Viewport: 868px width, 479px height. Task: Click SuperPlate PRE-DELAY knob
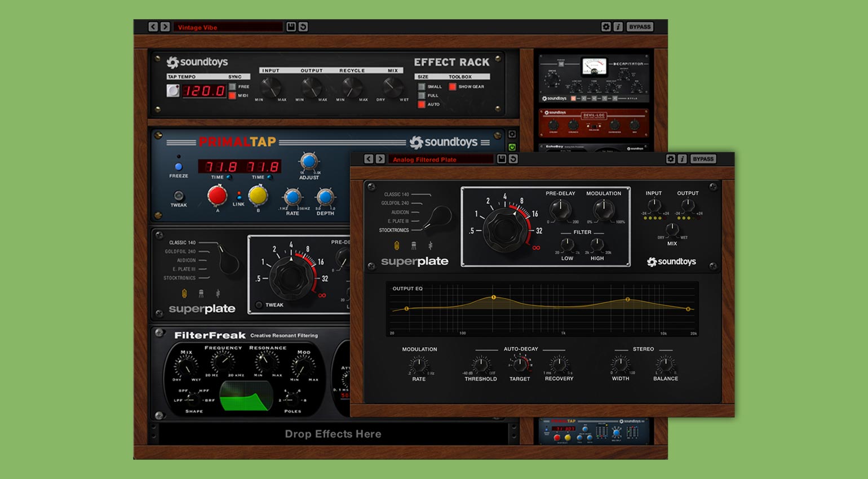pos(560,210)
